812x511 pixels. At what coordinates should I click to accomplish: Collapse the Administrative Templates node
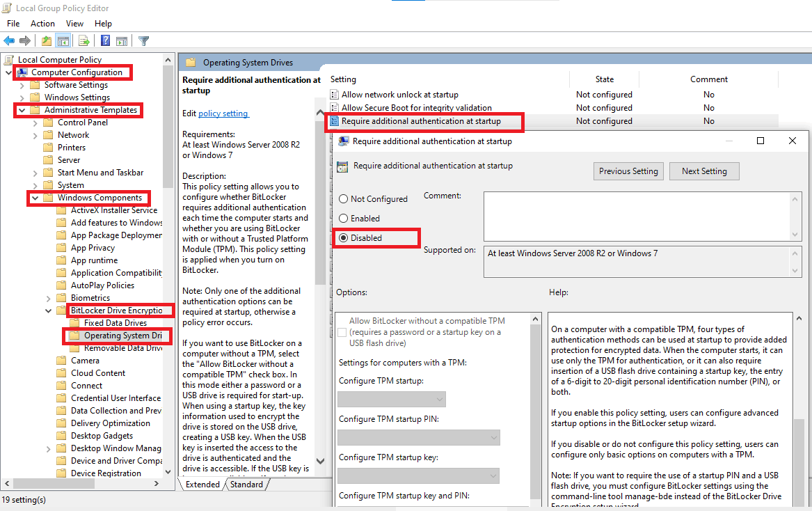22,110
